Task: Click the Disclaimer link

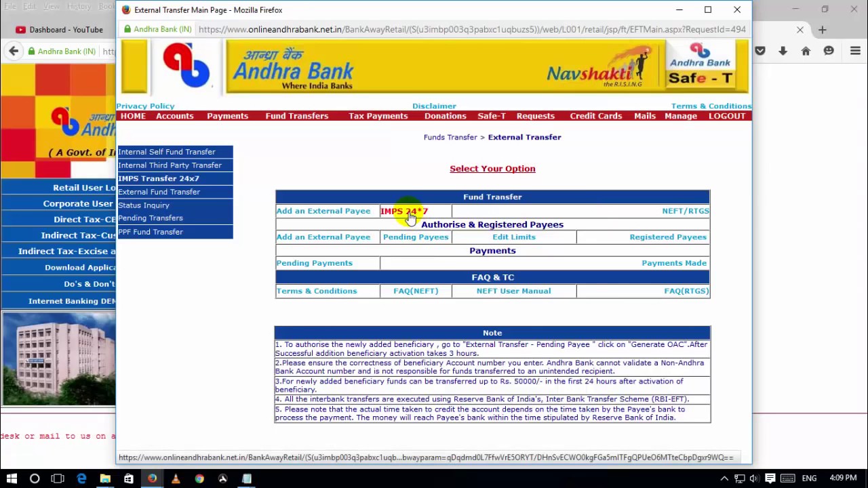Action: [434, 106]
